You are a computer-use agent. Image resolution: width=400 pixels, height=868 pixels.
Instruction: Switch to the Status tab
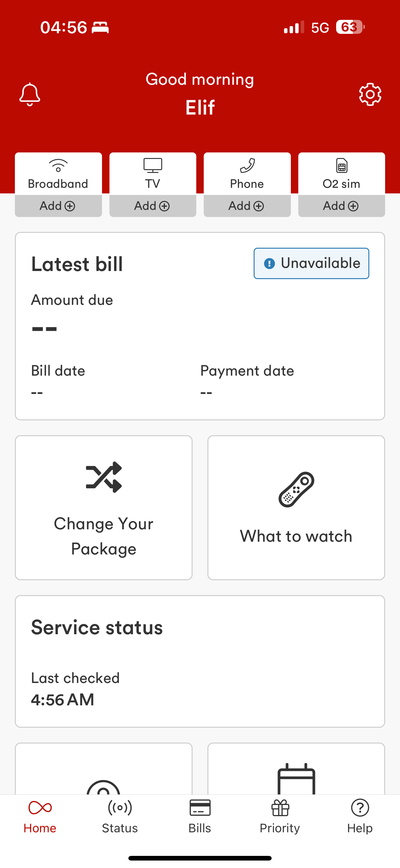tap(120, 816)
